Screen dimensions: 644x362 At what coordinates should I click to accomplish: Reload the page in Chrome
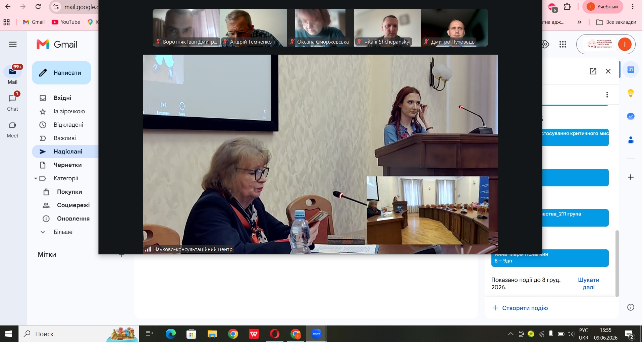[38, 7]
